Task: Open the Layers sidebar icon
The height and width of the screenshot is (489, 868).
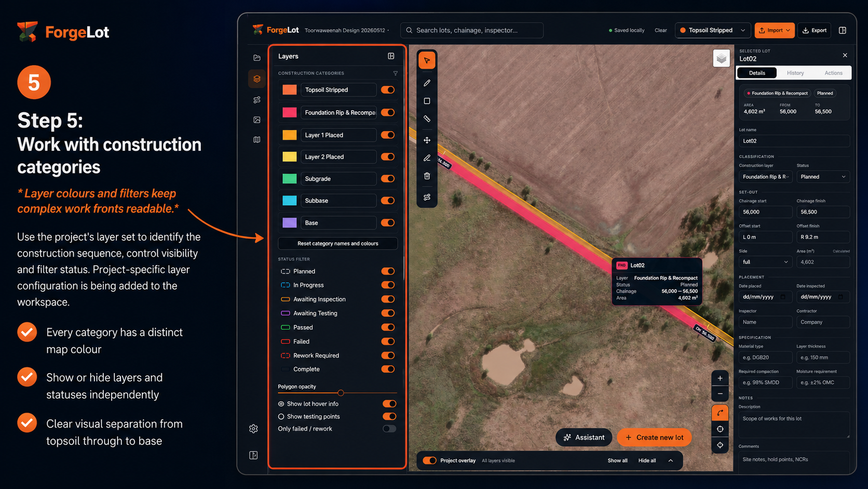Action: point(257,79)
